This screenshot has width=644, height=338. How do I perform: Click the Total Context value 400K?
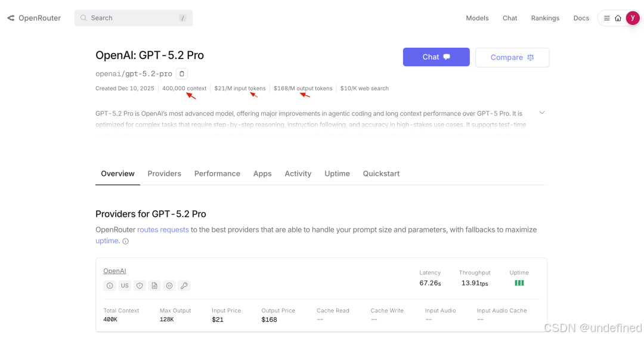pyautogui.click(x=110, y=320)
